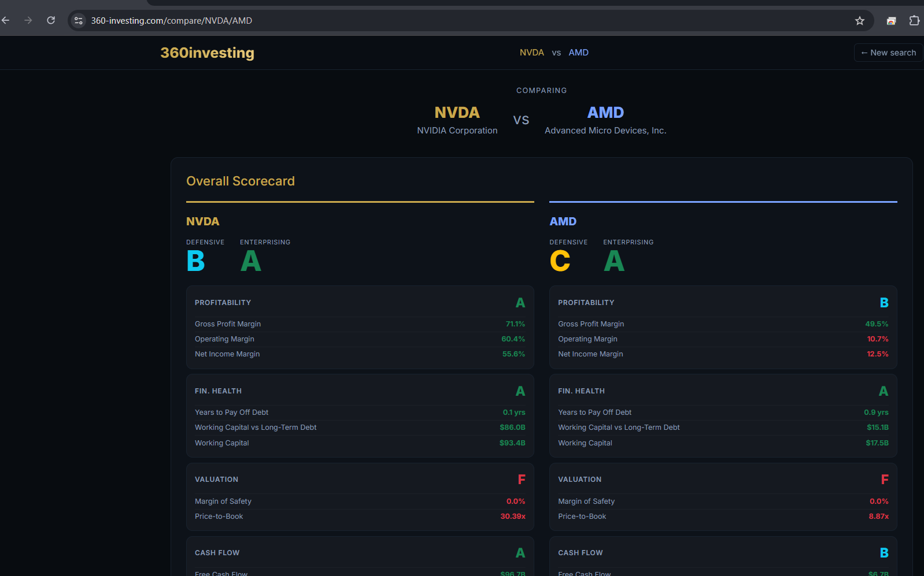Click the large NVDA ticker heading
Viewport: 924px width, 576px height.
click(x=457, y=112)
